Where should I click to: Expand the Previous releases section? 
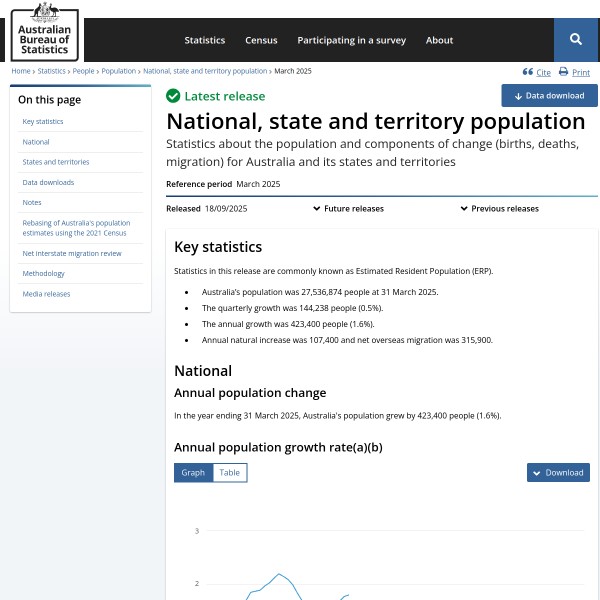[499, 209]
